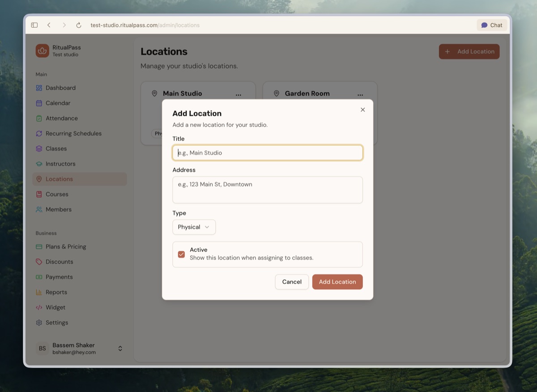Open Recurring Schedules in the sidebar
The image size is (537, 392).
80,134
